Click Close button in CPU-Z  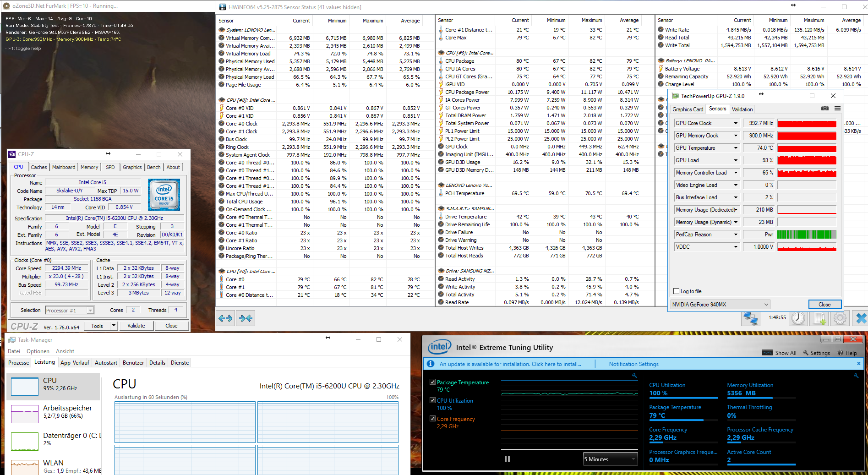tap(171, 326)
